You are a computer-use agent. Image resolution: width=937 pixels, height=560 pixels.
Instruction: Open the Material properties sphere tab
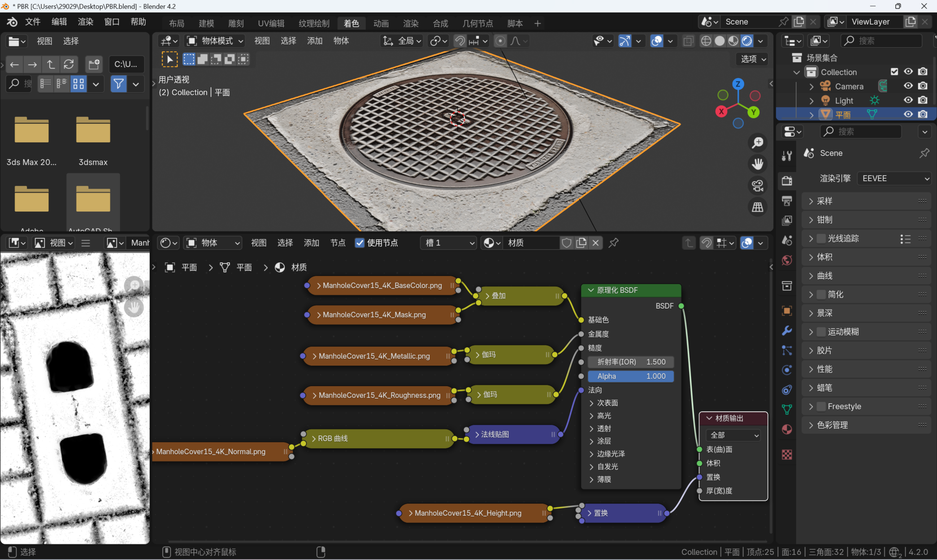click(x=787, y=429)
